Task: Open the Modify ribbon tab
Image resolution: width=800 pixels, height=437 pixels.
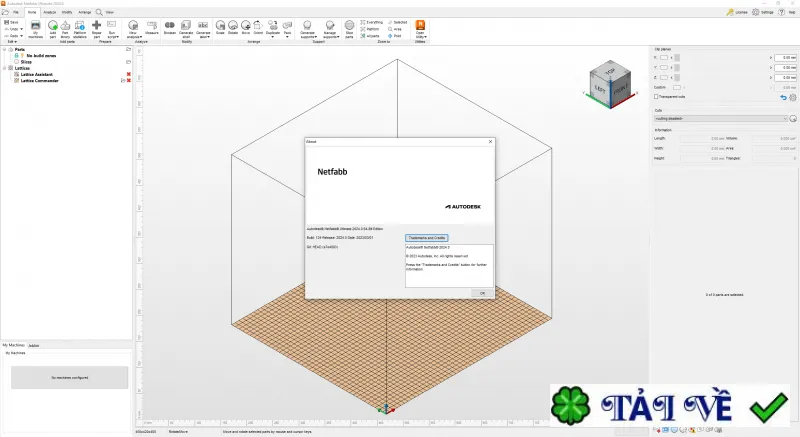Action: 67,12
